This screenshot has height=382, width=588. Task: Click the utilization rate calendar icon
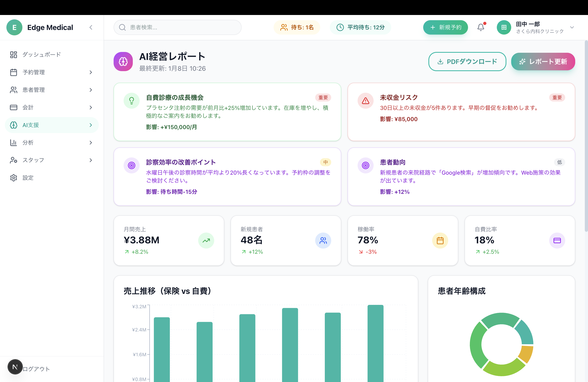[x=440, y=240]
